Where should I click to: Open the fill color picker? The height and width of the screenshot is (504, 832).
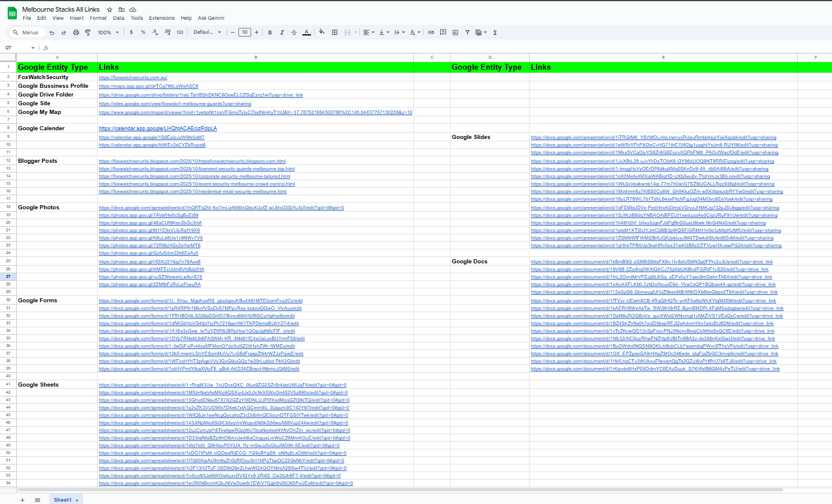[x=322, y=33]
